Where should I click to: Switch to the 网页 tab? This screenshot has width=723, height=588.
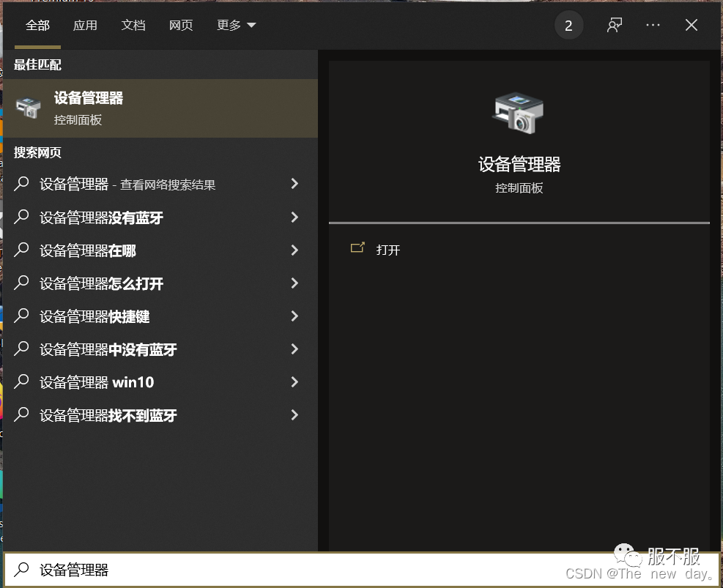pos(181,26)
